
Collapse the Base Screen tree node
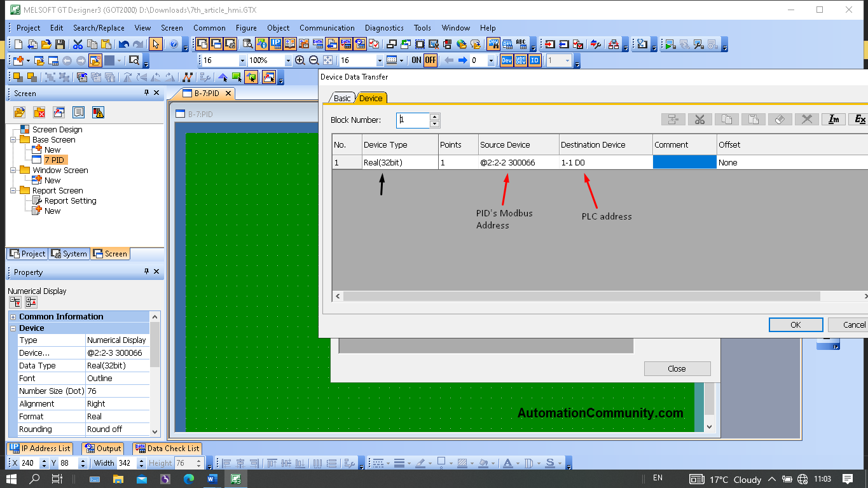13,139
